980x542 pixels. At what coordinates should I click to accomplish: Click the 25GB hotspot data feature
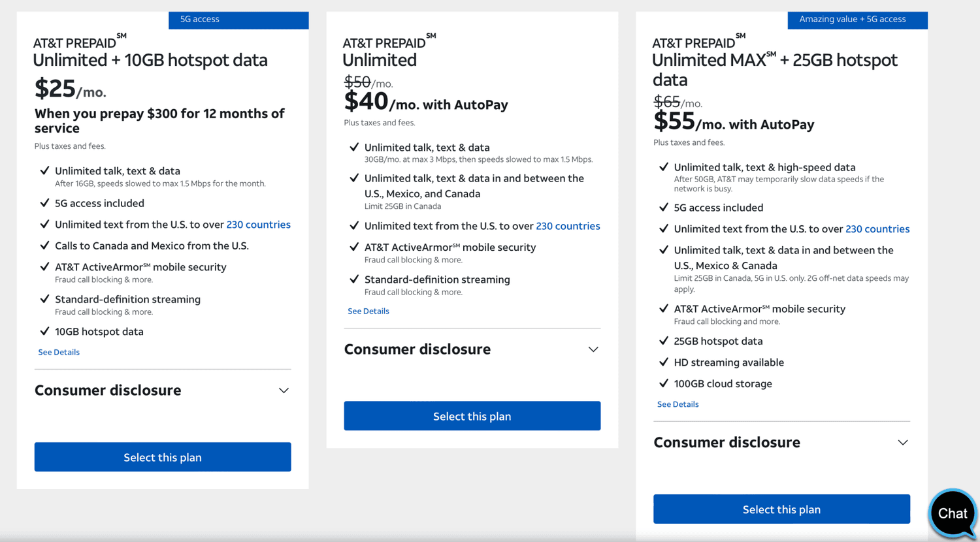(718, 342)
